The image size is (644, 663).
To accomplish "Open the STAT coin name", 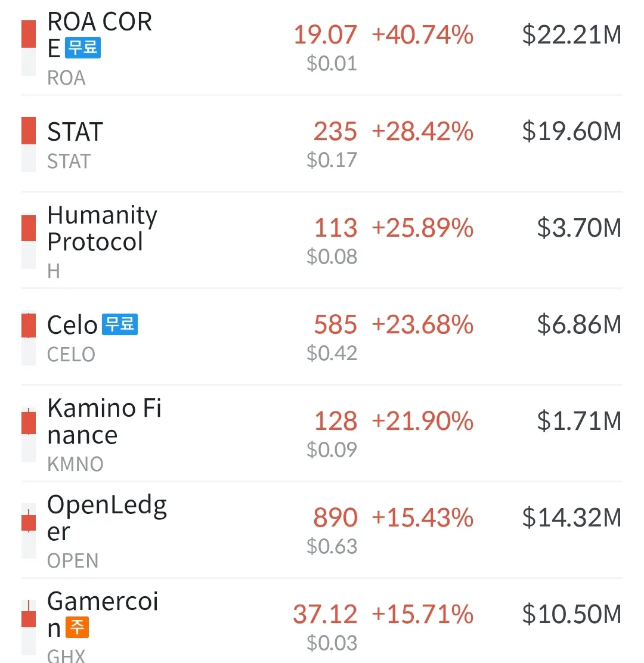I will click(75, 132).
